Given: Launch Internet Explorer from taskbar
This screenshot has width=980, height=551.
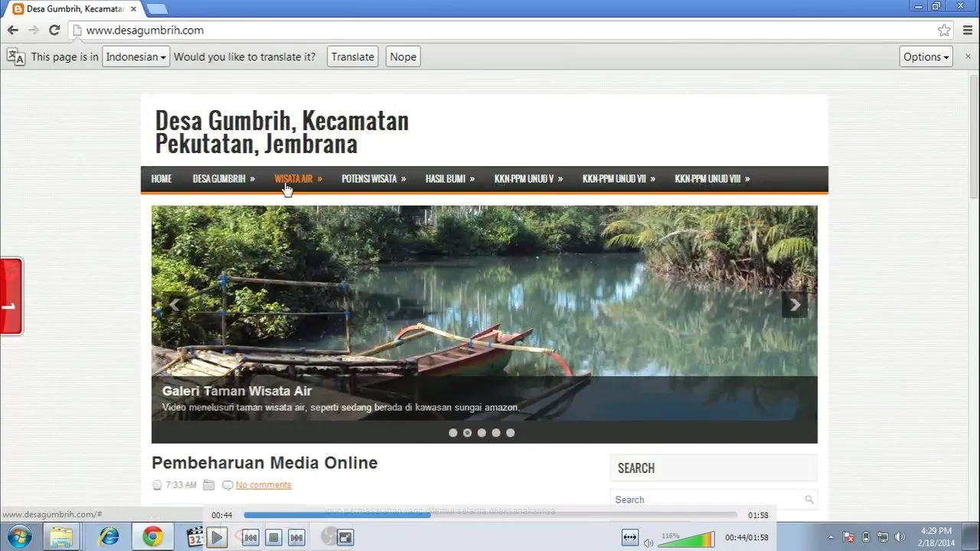Looking at the screenshot, I should [x=109, y=537].
